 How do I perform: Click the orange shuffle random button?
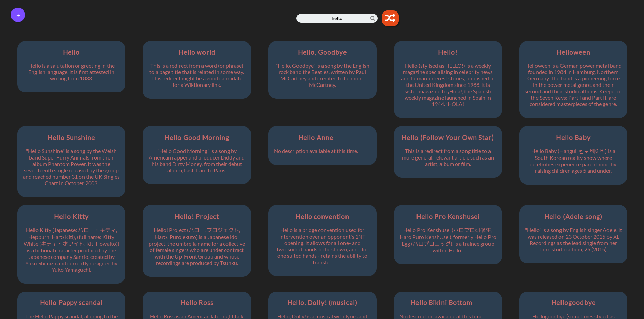click(390, 18)
